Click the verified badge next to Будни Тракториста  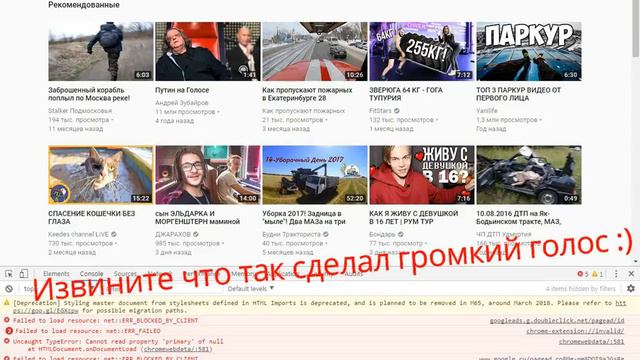[x=326, y=234]
